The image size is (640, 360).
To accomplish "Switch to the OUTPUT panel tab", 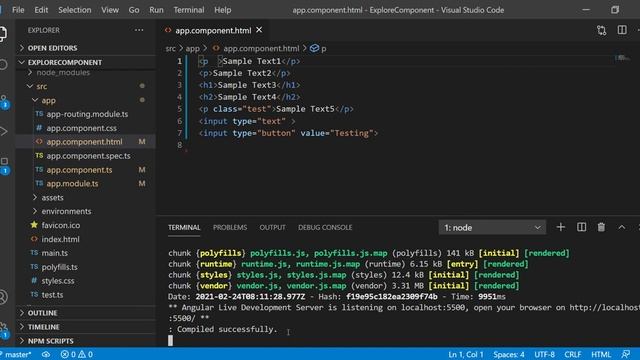I will coord(272,227).
